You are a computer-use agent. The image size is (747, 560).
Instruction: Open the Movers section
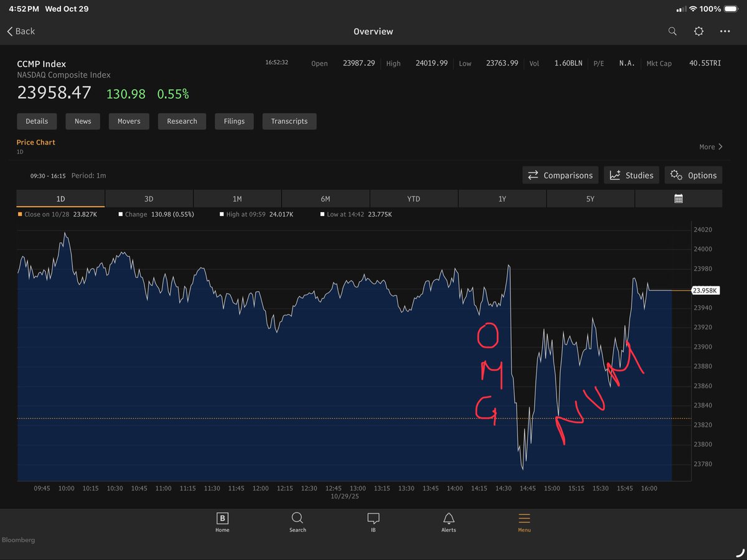coord(129,121)
